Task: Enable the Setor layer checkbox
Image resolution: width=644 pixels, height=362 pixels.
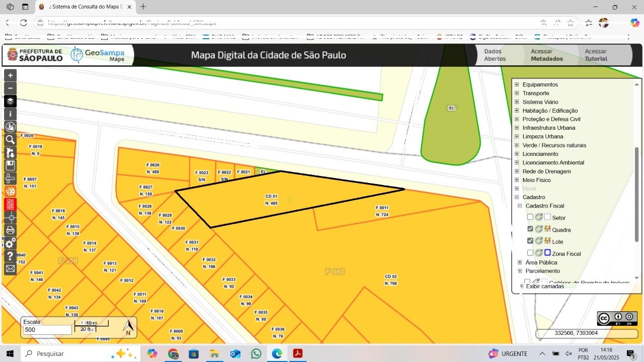Action: [x=530, y=217]
